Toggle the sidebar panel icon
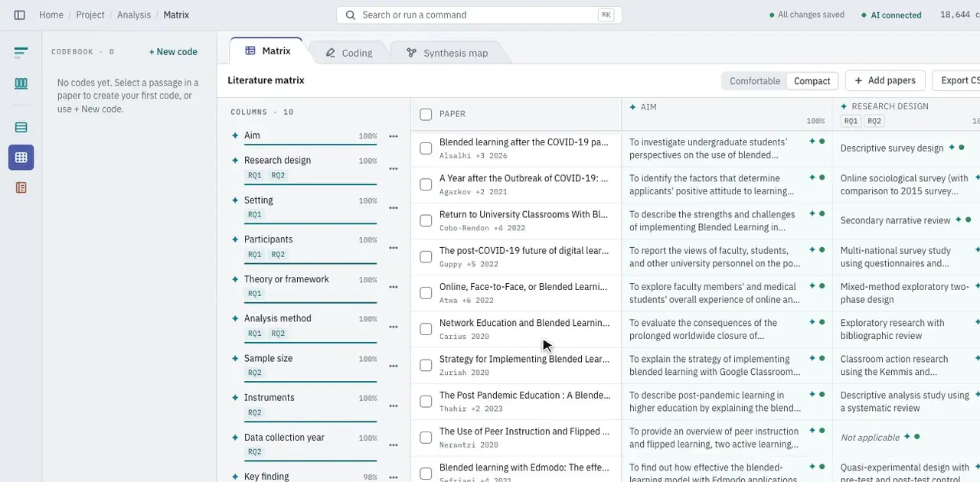 [x=20, y=15]
